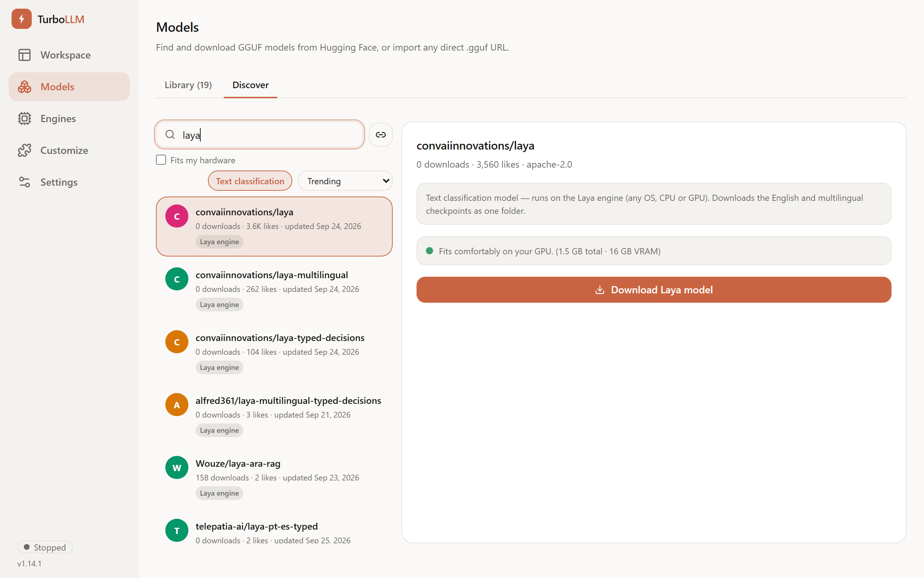Open the Trending sort dropdown
Viewport: 924px width, 578px height.
[x=345, y=181]
